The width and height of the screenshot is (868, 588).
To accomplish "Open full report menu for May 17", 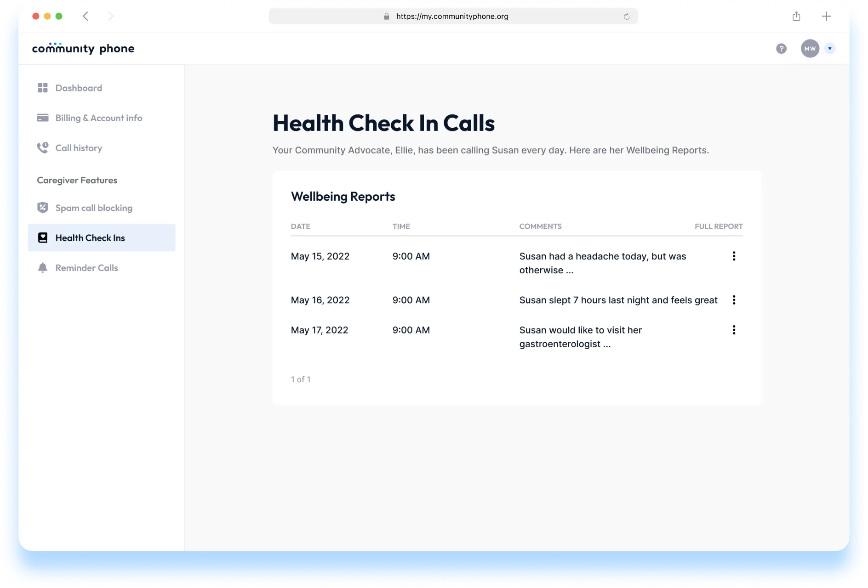I will [x=734, y=330].
